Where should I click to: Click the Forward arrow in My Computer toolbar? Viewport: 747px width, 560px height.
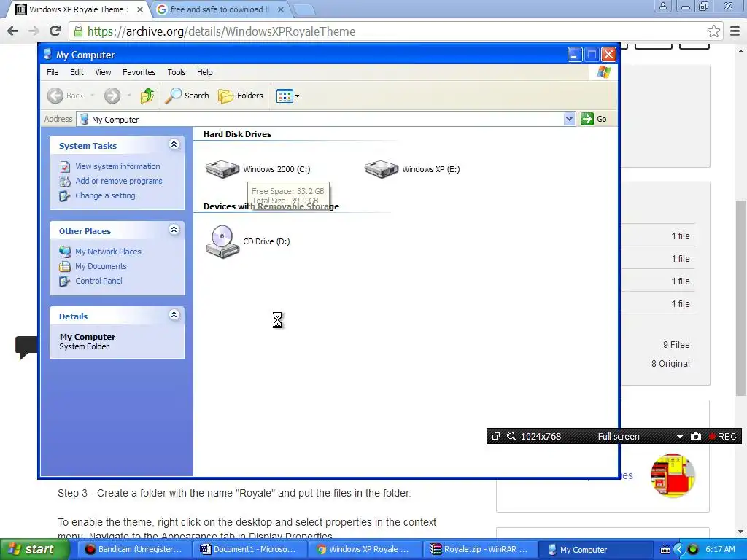pyautogui.click(x=112, y=96)
